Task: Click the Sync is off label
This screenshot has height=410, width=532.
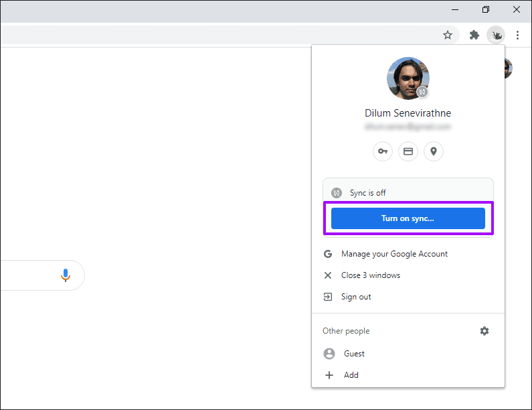Action: coord(368,193)
